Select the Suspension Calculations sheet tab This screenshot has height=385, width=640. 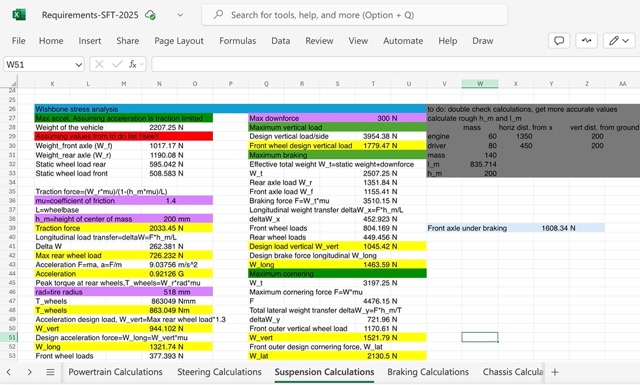(324, 372)
